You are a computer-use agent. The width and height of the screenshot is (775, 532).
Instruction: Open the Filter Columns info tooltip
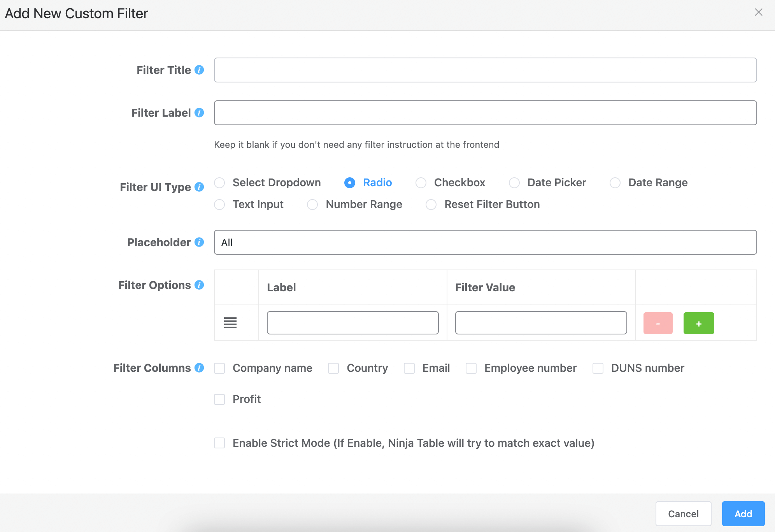pyautogui.click(x=199, y=368)
